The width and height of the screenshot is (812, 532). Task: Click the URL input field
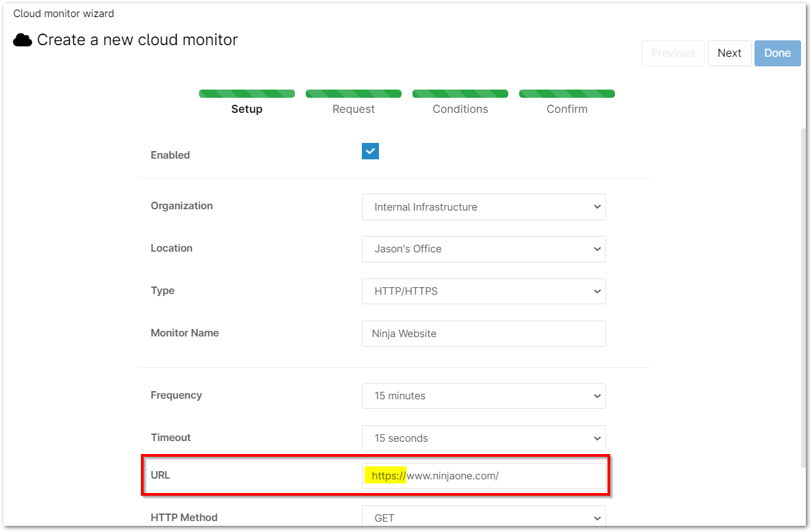pos(484,476)
